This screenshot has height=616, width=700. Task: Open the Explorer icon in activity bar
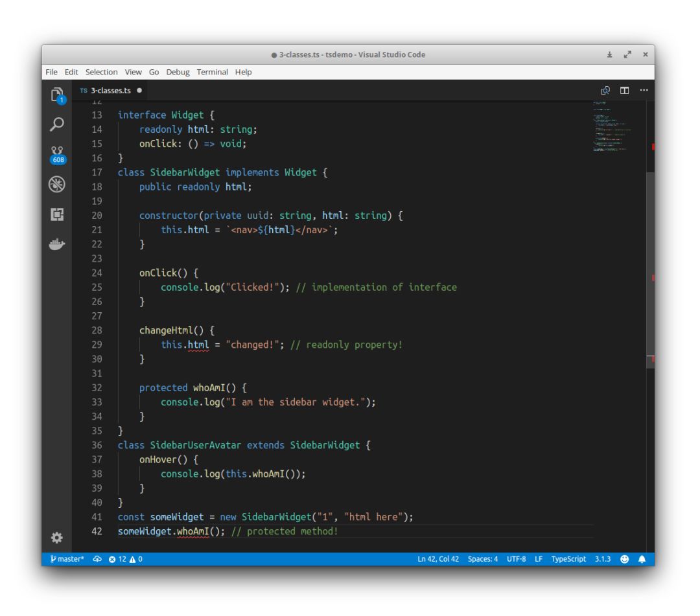click(57, 95)
